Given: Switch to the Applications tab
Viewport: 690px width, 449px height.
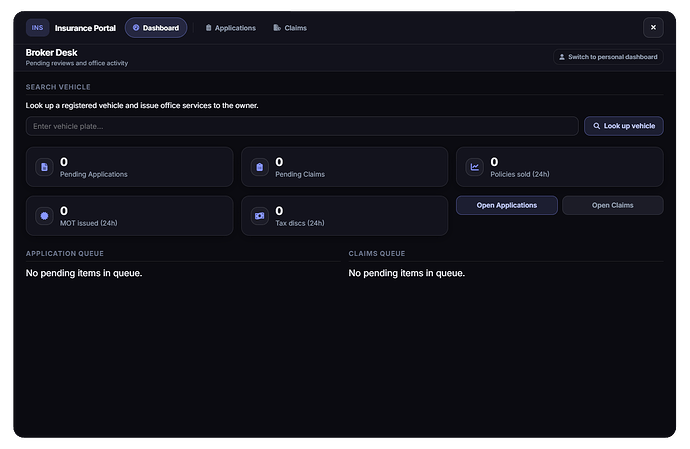Looking at the screenshot, I should click(230, 28).
